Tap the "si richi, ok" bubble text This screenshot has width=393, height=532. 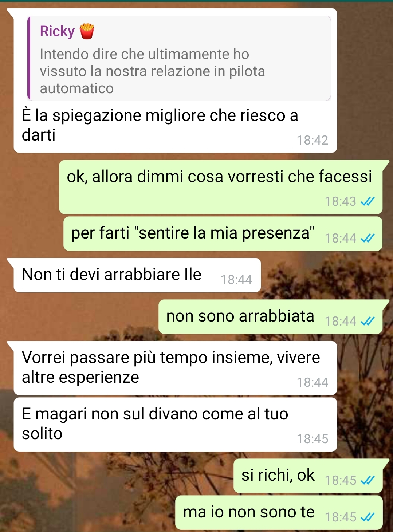[278, 475]
